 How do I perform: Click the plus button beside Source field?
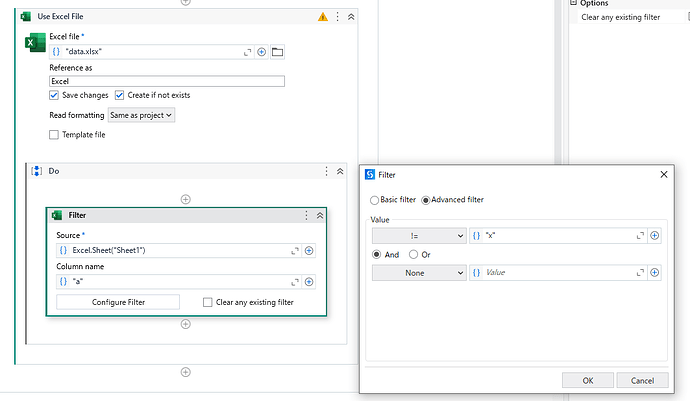tap(309, 251)
